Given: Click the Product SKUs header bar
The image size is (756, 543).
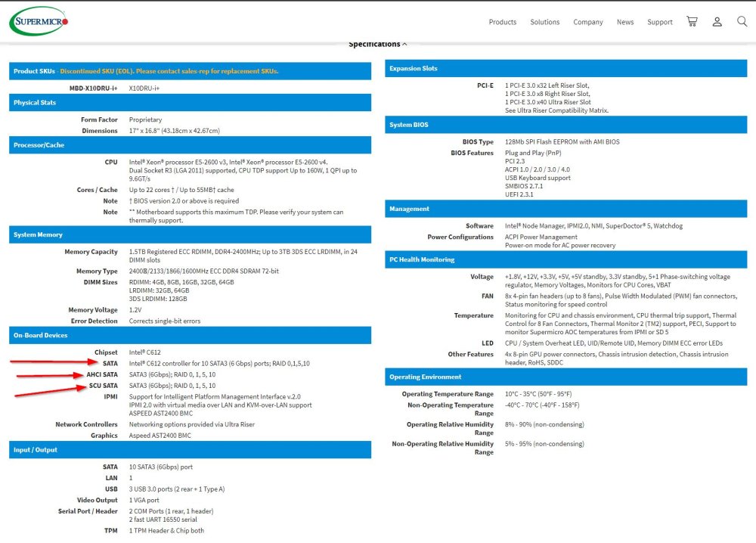Looking at the screenshot, I should [x=190, y=71].
